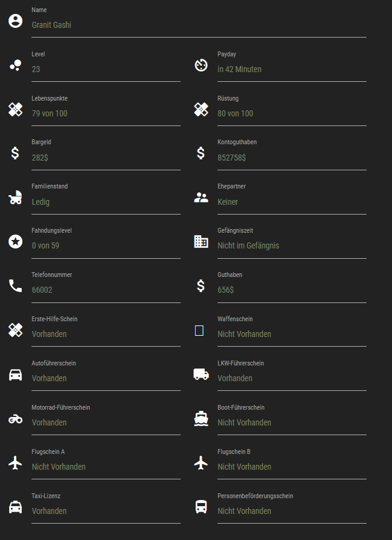Click the Waffenschein empty square icon
The image size is (392, 540).
(x=199, y=330)
